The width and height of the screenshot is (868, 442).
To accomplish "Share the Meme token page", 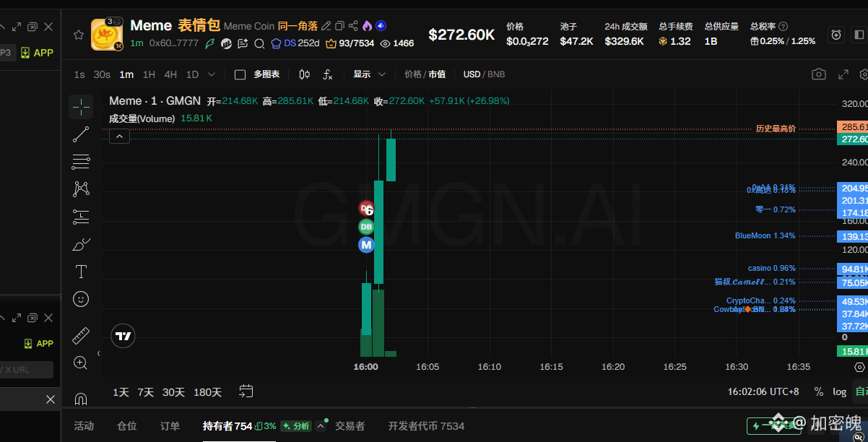I will [353, 26].
